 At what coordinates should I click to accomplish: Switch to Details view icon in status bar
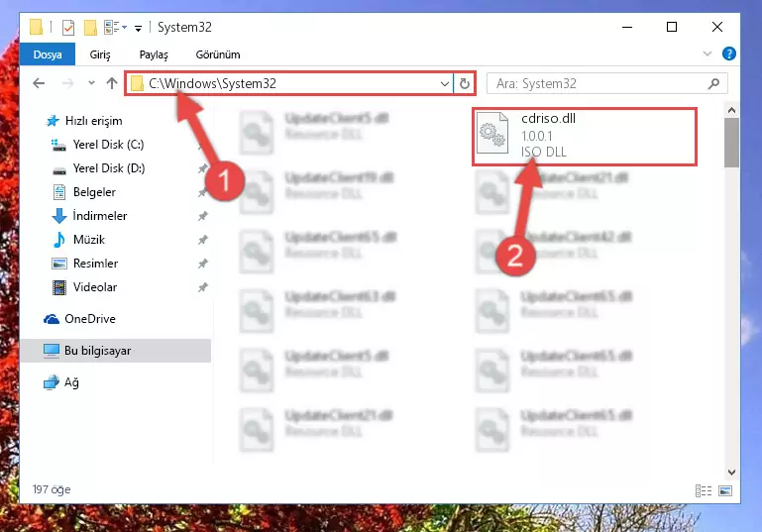(x=704, y=490)
